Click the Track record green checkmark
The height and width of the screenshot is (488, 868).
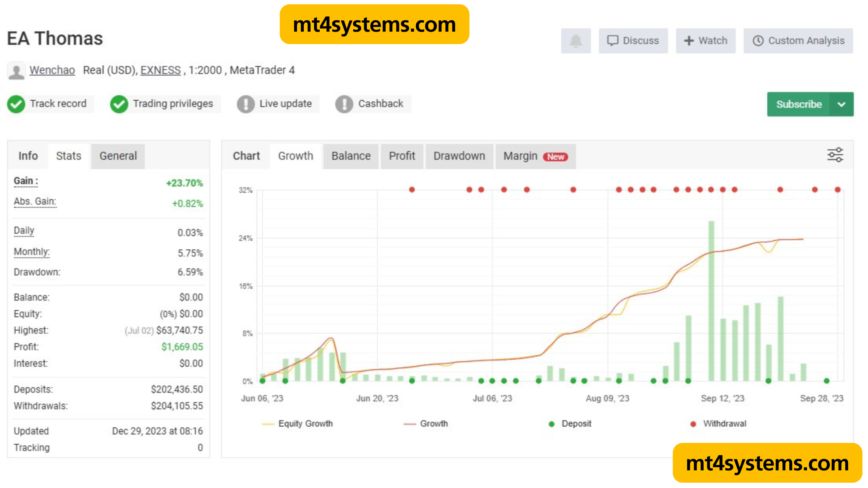coord(16,104)
